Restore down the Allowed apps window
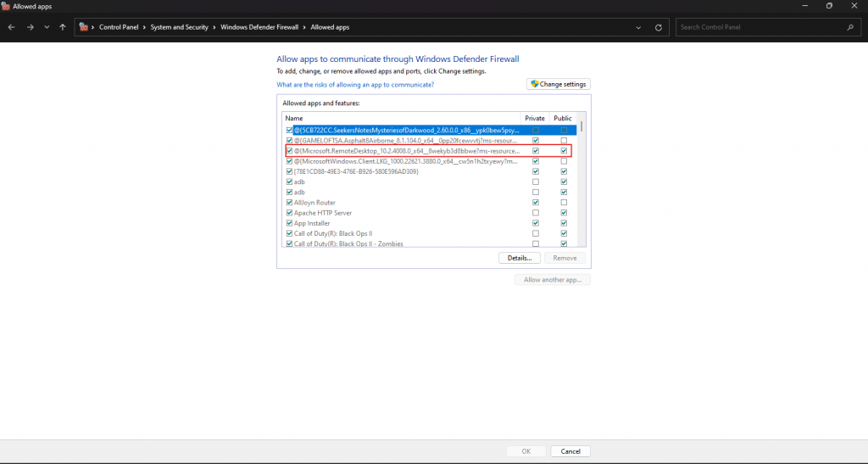This screenshot has width=868, height=464. click(x=829, y=6)
